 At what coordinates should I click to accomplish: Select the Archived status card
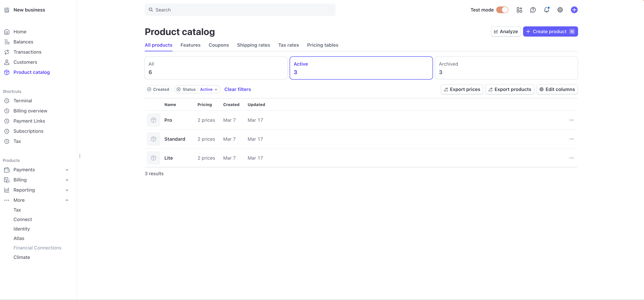click(x=506, y=68)
